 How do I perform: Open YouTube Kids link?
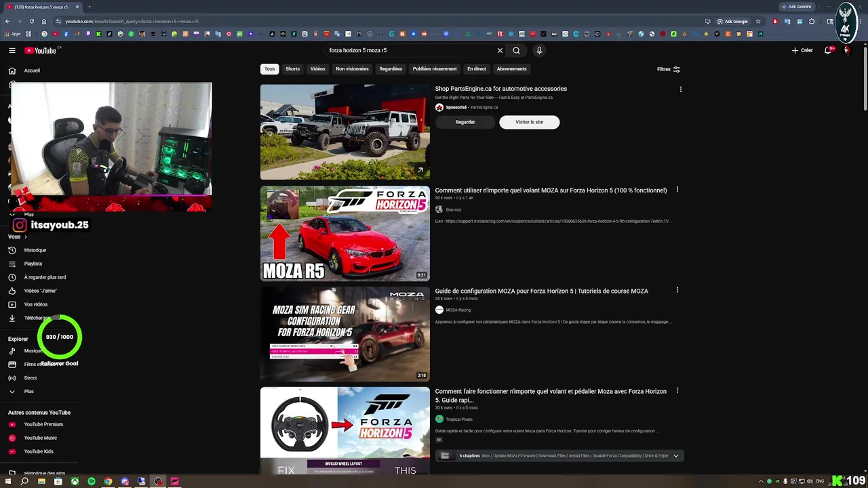(39, 451)
